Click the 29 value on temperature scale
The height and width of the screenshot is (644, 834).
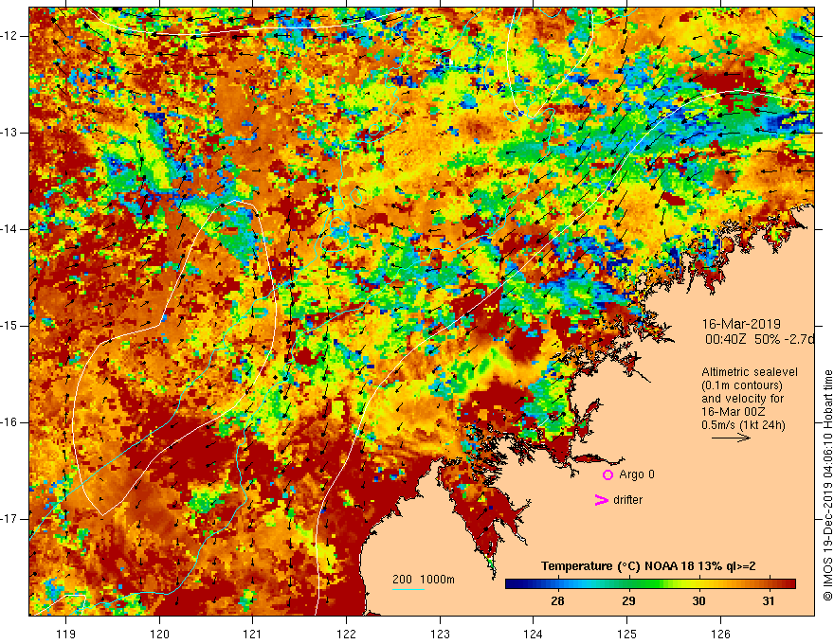point(628,601)
